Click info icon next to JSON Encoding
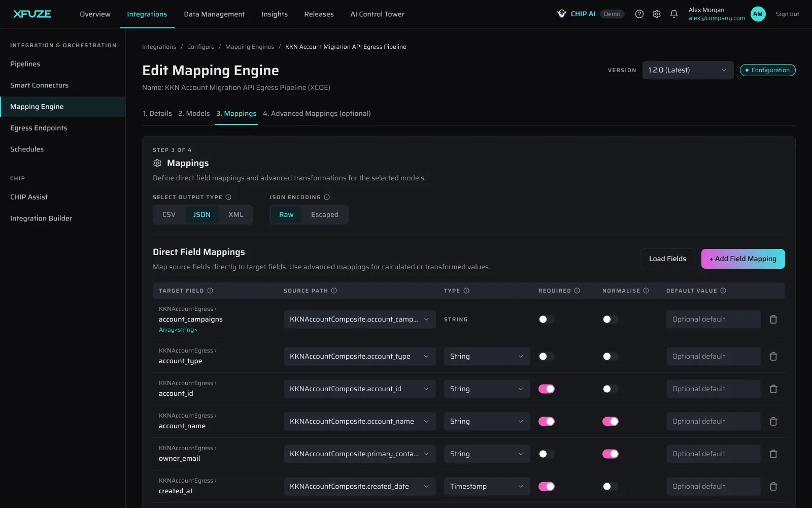Screen dimensions: 812x508 [x=327, y=197]
